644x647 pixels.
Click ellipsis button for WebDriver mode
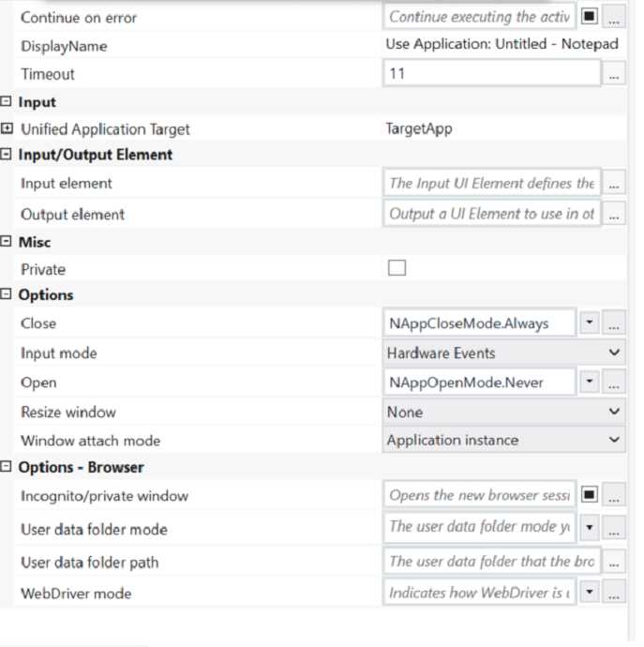point(614,594)
